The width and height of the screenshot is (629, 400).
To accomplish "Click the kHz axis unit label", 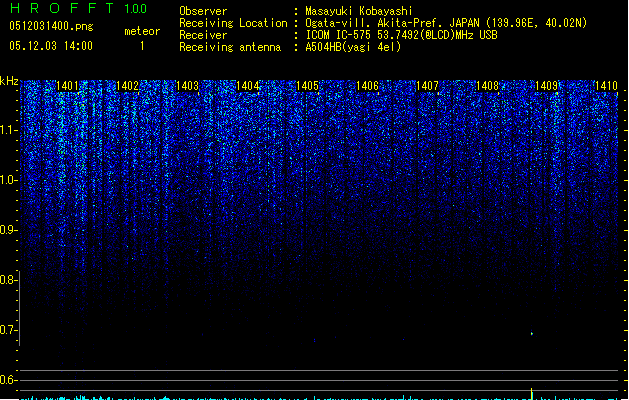I will [9, 81].
